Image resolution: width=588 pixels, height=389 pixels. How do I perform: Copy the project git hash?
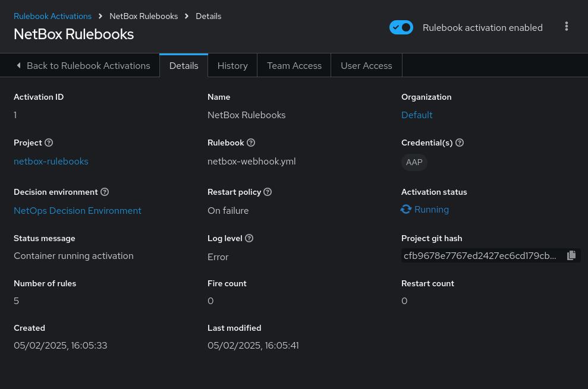tap(571, 255)
